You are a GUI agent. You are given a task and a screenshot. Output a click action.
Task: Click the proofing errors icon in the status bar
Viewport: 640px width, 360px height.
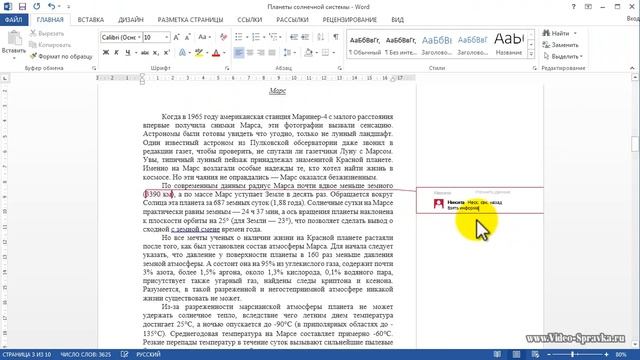click(x=124, y=355)
